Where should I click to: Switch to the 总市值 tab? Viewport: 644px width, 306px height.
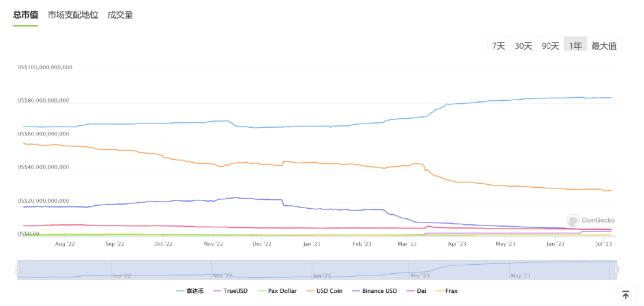26,15
